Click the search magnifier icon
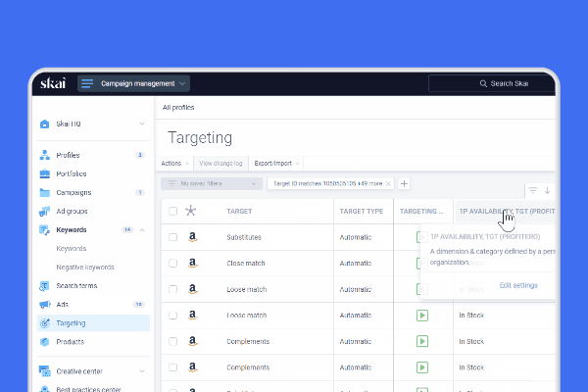 pyautogui.click(x=483, y=83)
